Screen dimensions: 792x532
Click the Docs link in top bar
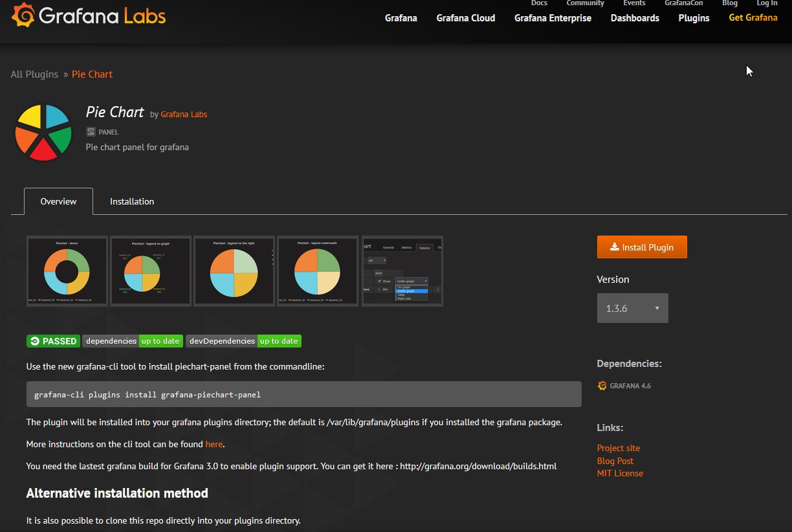click(x=539, y=3)
